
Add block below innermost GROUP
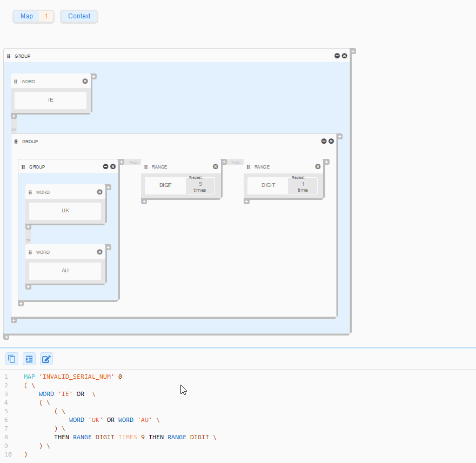pyautogui.click(x=21, y=303)
